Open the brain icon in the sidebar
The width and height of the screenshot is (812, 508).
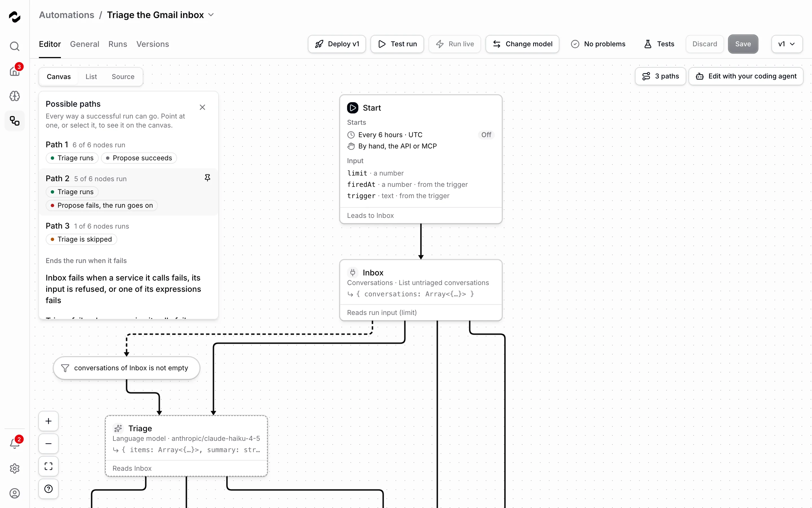point(14,96)
